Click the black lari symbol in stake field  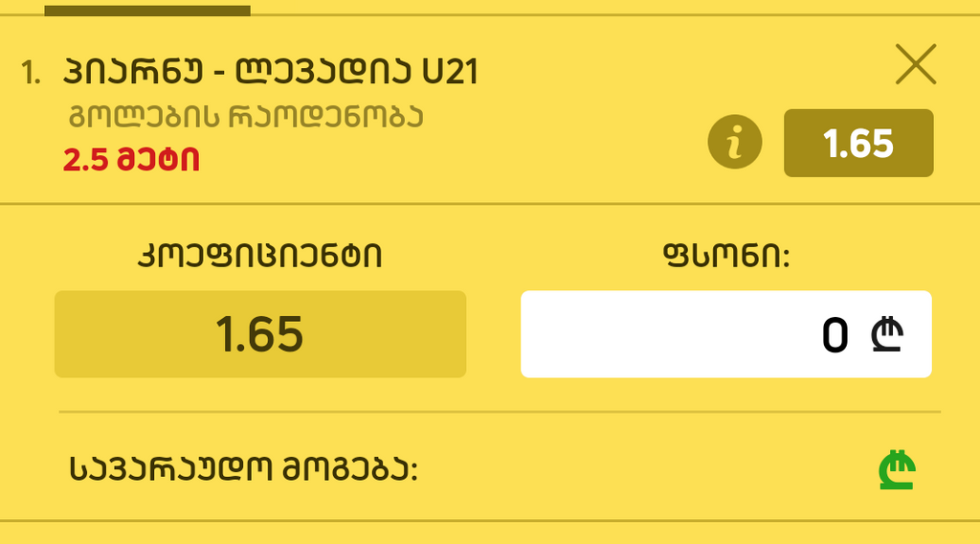coord(887,334)
